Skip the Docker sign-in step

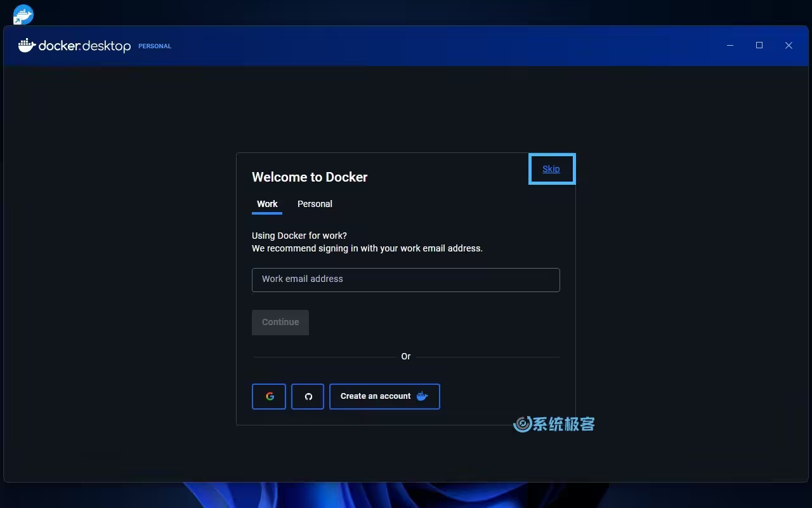(551, 169)
